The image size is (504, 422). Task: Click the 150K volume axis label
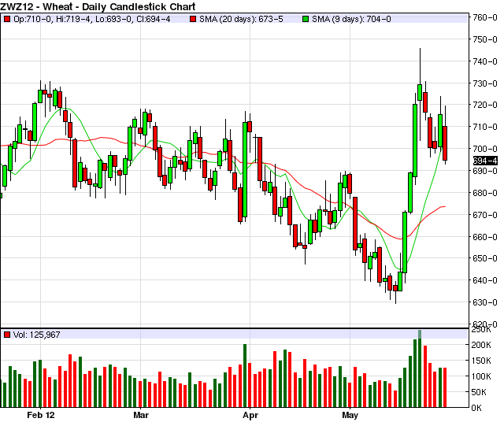click(x=481, y=361)
